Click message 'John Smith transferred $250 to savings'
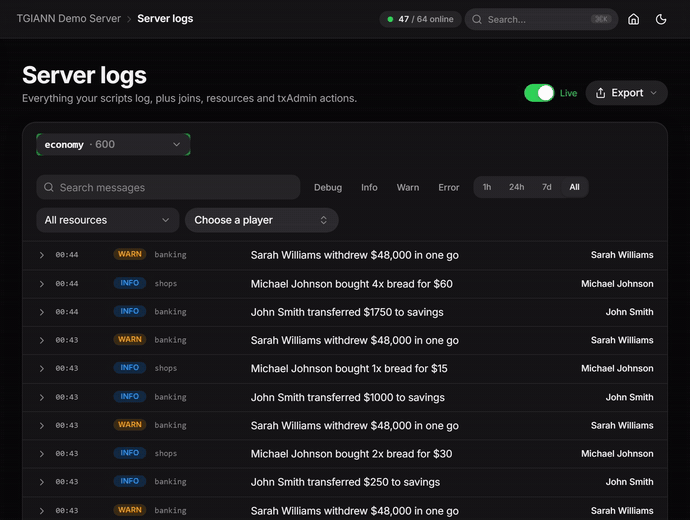Image resolution: width=690 pixels, height=520 pixels. click(345, 482)
